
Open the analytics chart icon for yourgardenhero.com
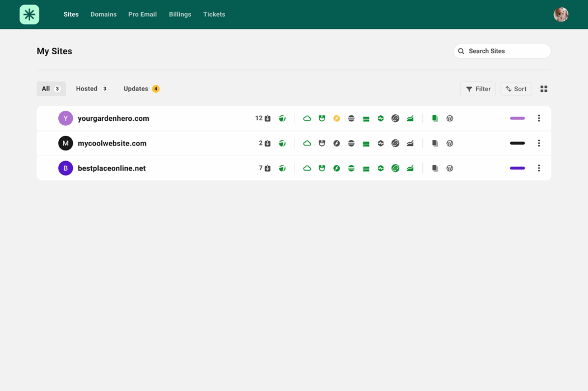coord(410,118)
